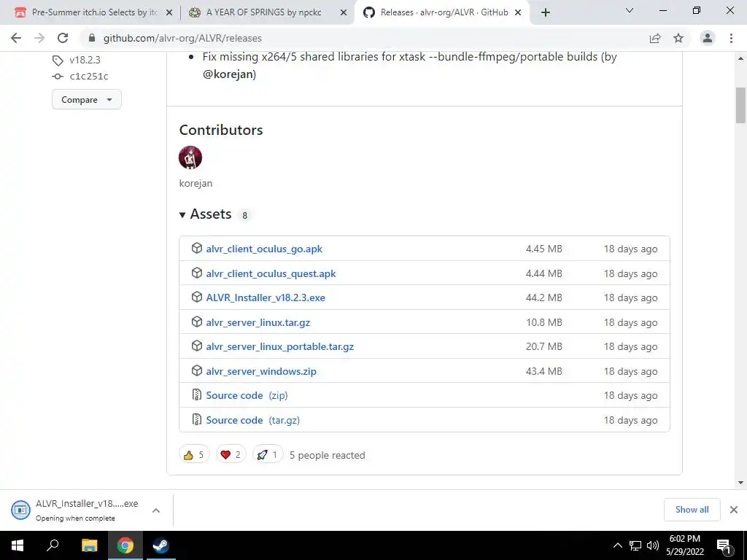The width and height of the screenshot is (747, 560).
Task: Click the network tray icon
Action: (x=635, y=545)
